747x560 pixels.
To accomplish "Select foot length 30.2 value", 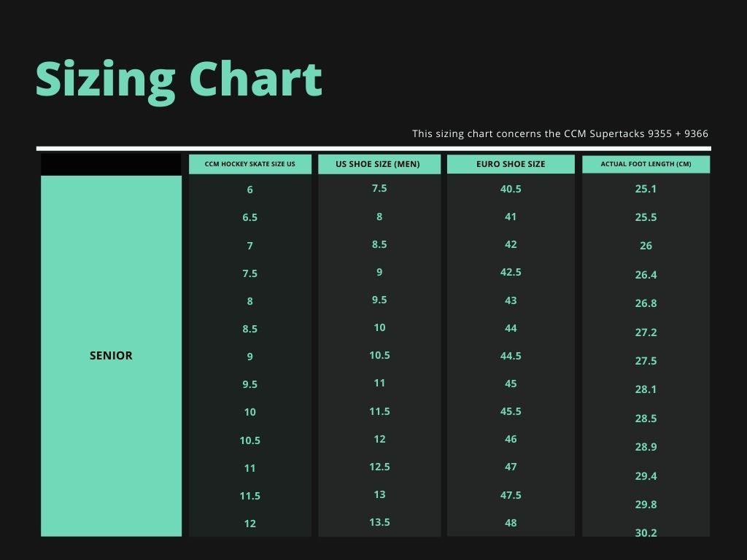I will (646, 533).
